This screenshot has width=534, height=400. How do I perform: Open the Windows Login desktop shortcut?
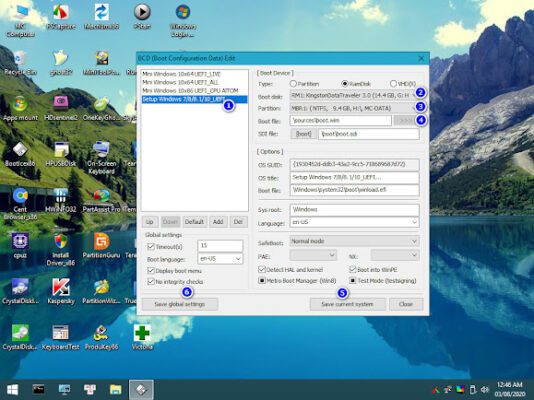(x=183, y=20)
